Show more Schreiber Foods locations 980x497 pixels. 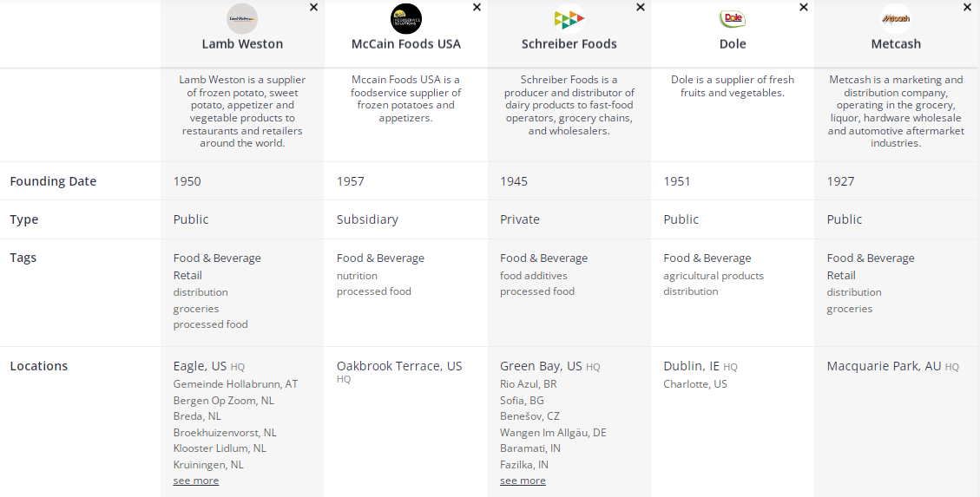(523, 481)
